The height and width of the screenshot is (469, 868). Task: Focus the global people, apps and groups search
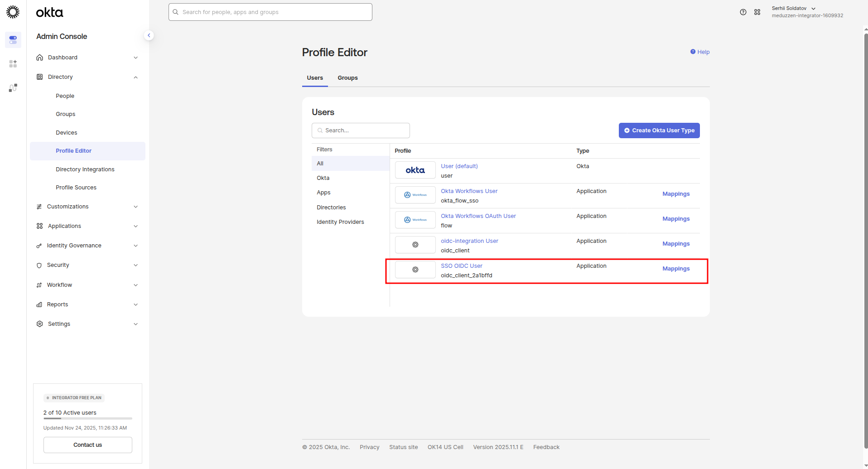[x=270, y=12]
